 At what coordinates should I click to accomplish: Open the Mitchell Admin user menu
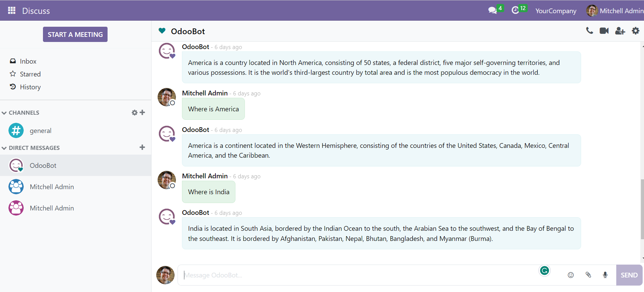click(615, 11)
